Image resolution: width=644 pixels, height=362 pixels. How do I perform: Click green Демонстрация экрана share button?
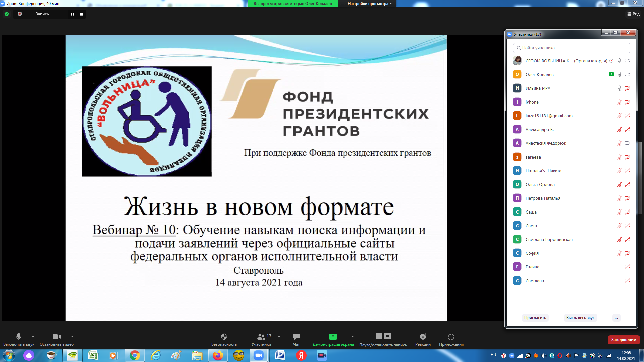pos(333,339)
